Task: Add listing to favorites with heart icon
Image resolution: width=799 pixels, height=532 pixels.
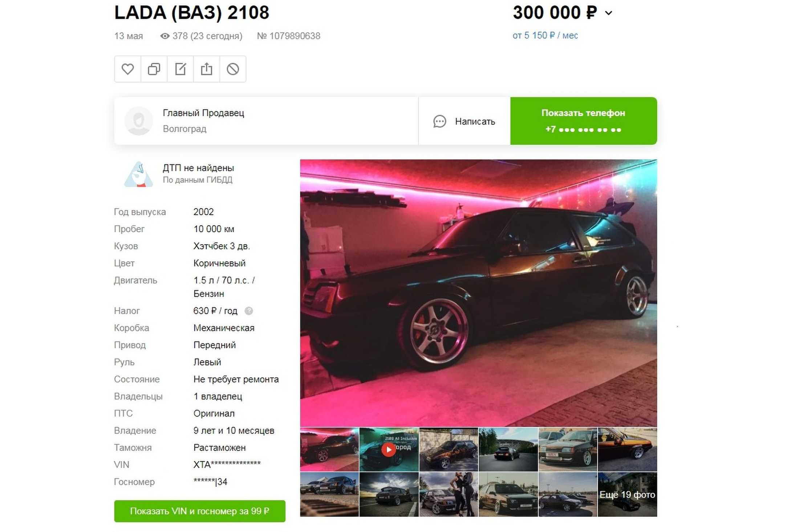Action: coord(127,69)
